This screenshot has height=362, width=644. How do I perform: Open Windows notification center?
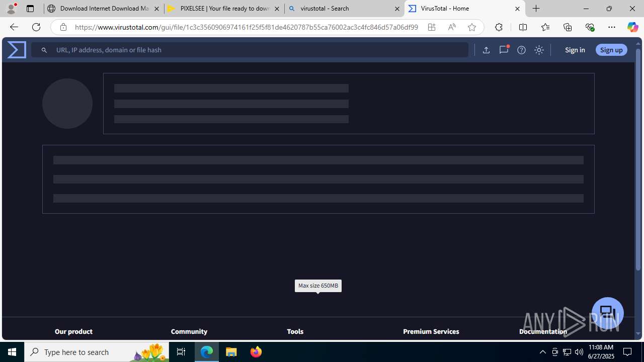click(628, 352)
